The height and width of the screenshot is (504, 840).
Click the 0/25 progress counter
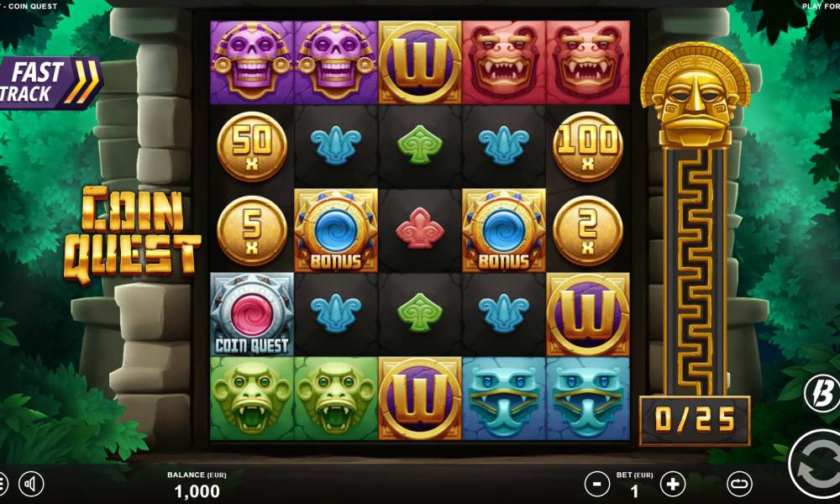695,421
